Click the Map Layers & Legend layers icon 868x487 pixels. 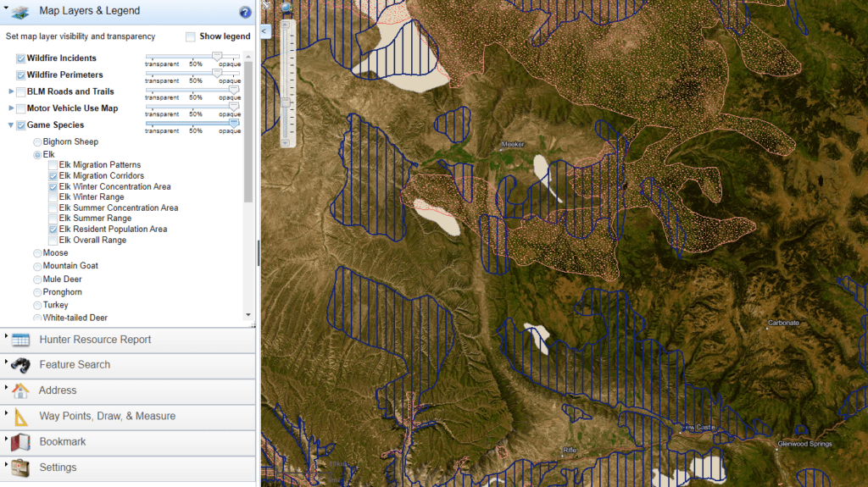pos(20,12)
